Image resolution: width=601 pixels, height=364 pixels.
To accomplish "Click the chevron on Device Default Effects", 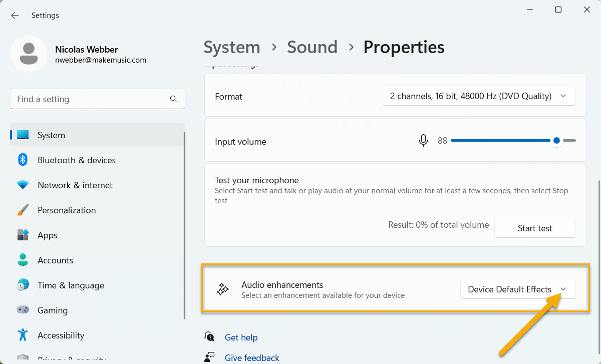I will coord(563,289).
